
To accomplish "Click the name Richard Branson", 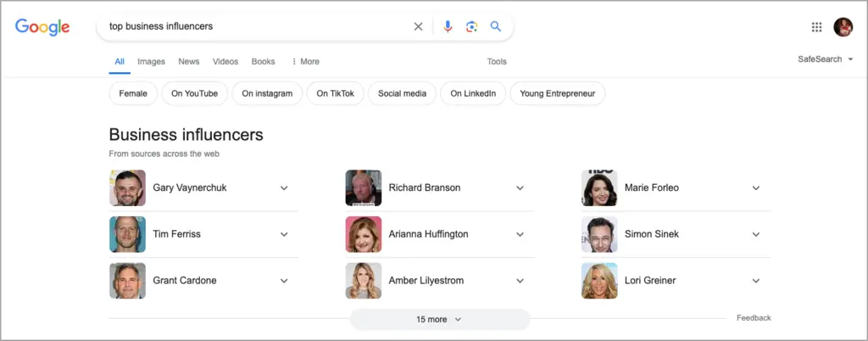I will [425, 188].
